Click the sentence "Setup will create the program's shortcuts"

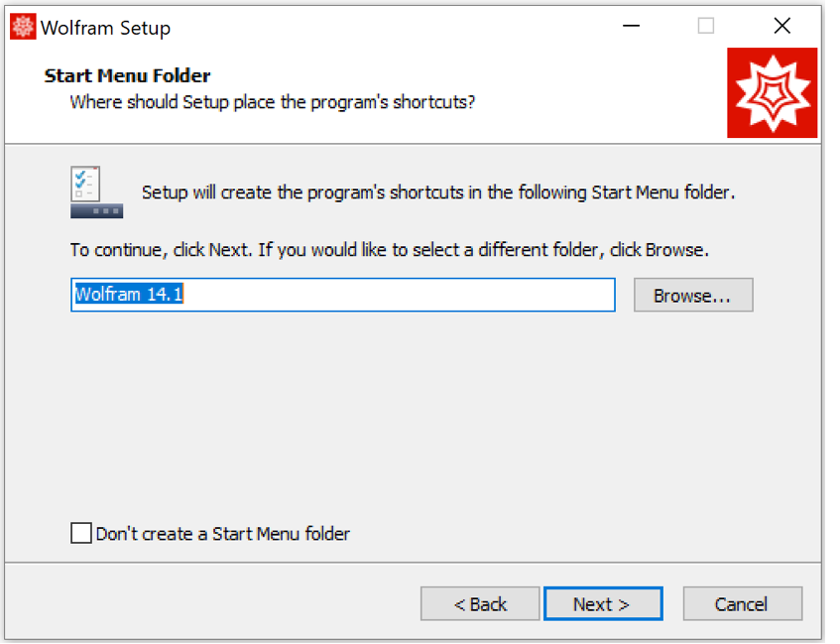(x=438, y=192)
